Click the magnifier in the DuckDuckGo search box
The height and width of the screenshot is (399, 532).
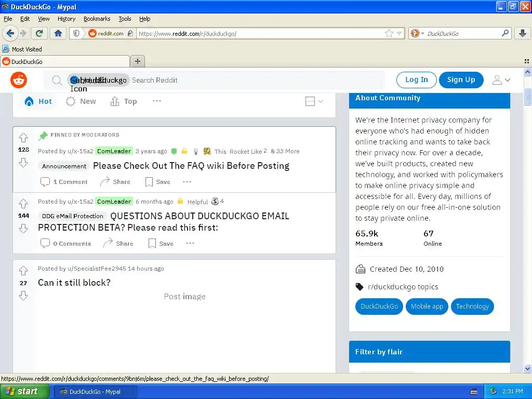coord(505,33)
